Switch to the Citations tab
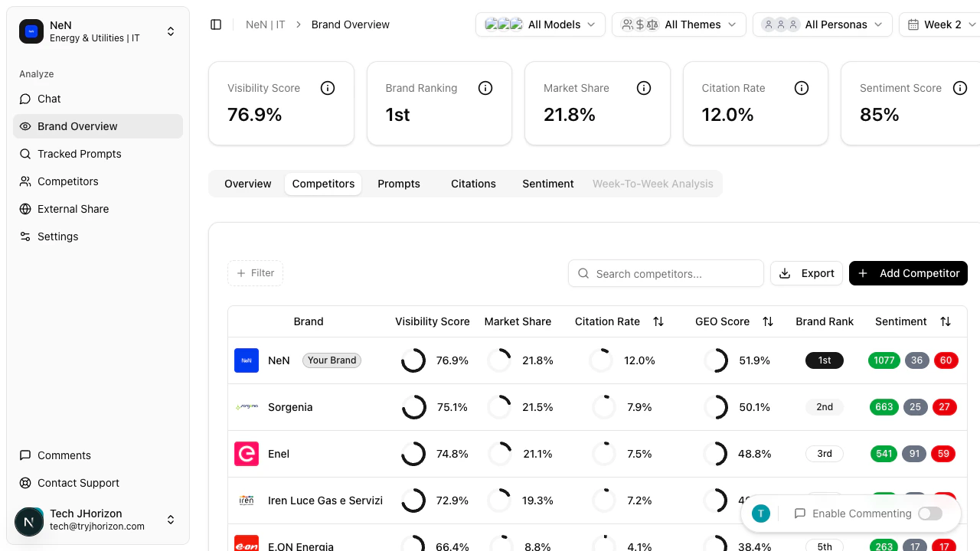 (473, 184)
